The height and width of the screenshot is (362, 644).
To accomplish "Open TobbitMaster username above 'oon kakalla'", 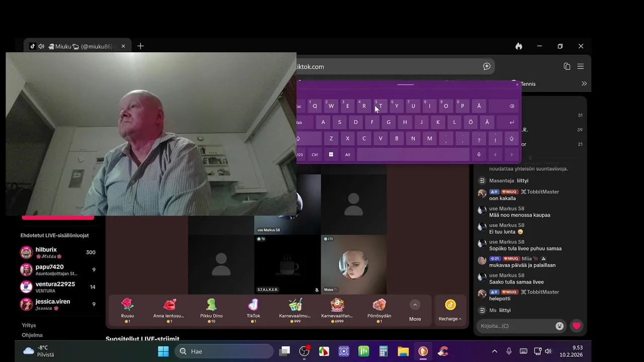I will [x=543, y=192].
